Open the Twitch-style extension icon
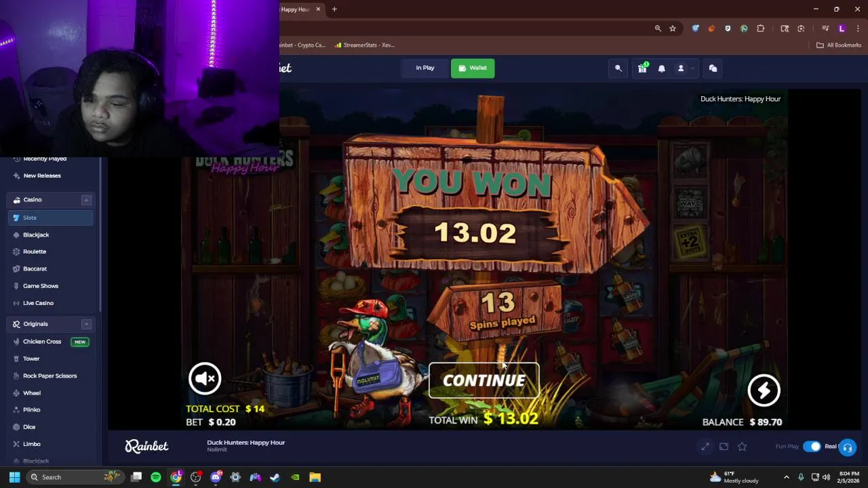868x488 pixels. [x=728, y=28]
